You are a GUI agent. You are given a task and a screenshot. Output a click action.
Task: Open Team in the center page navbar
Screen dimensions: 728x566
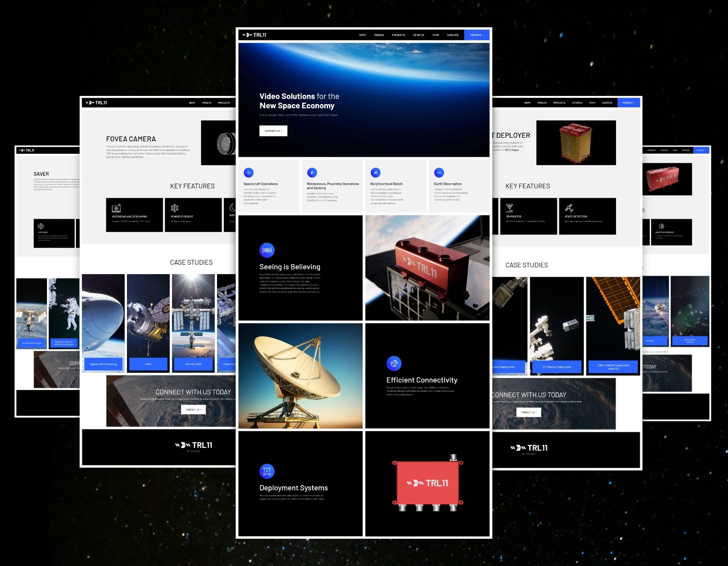435,35
